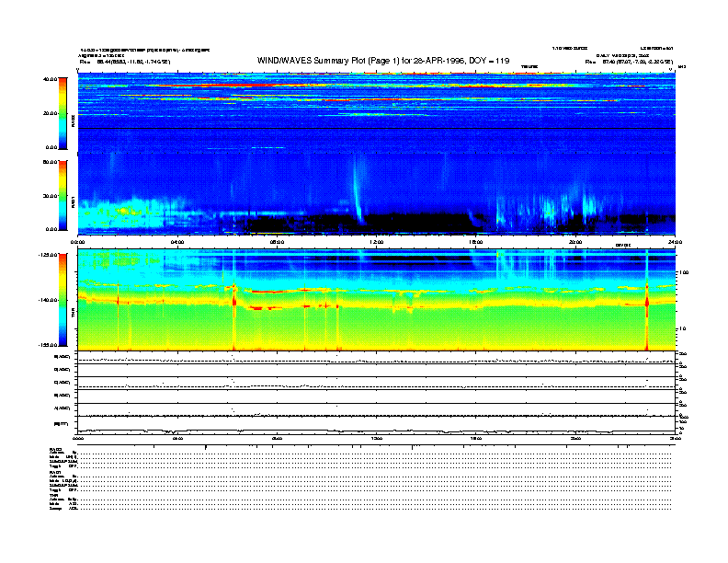
Task: Click the -125.00 label on TNR scale
Action: [48, 255]
